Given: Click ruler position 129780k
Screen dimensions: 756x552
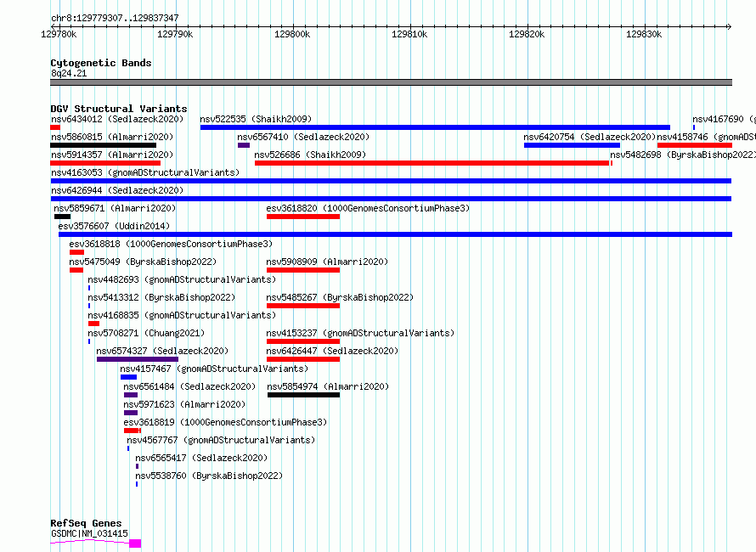Looking at the screenshot, I should click(x=59, y=34).
